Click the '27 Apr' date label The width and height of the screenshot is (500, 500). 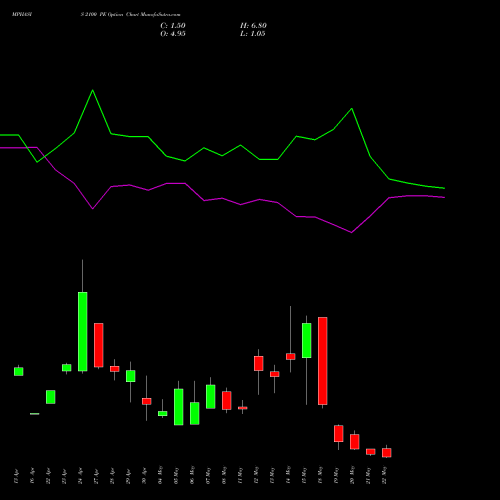coord(96,476)
